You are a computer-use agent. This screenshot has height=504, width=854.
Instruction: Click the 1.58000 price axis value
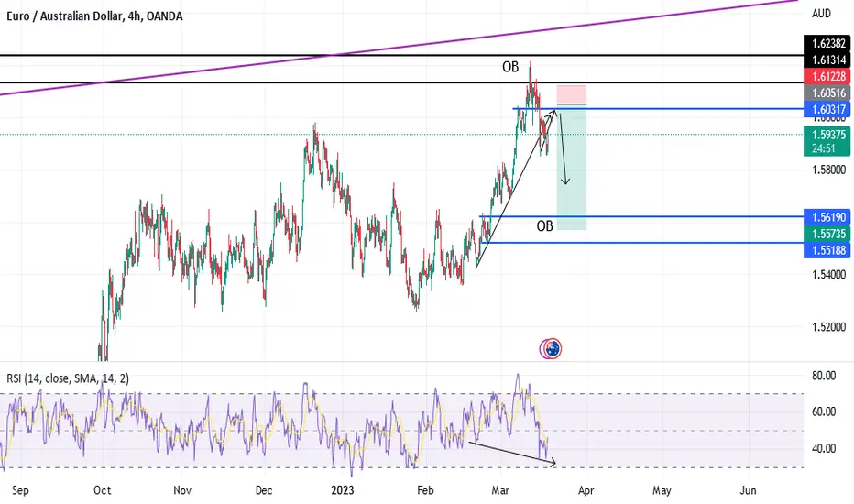click(828, 170)
